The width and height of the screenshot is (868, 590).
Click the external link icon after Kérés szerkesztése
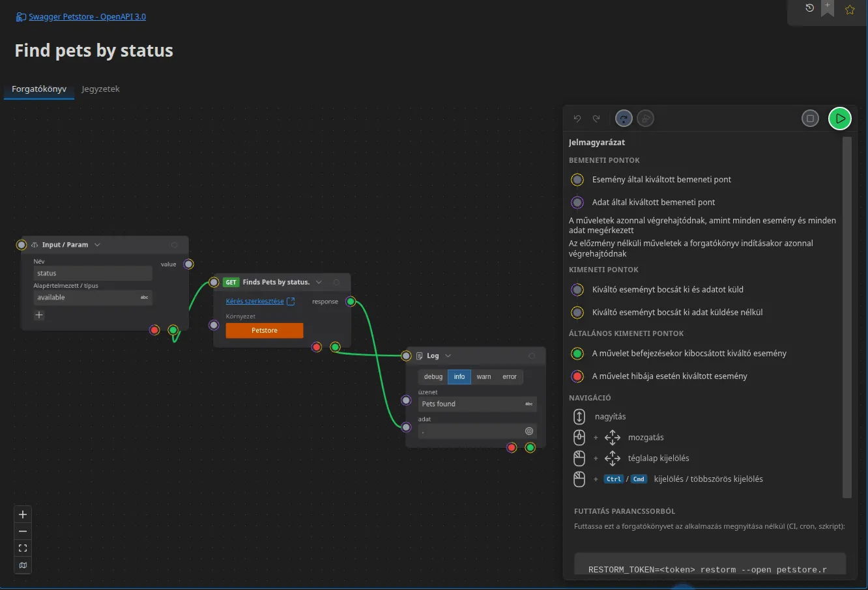tap(291, 302)
